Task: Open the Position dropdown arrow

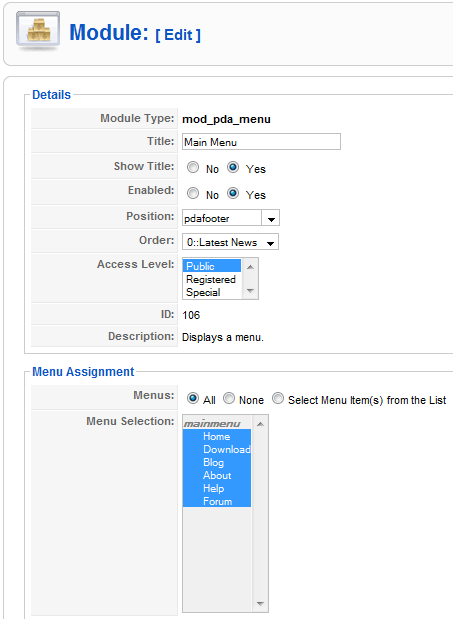Action: [271, 218]
